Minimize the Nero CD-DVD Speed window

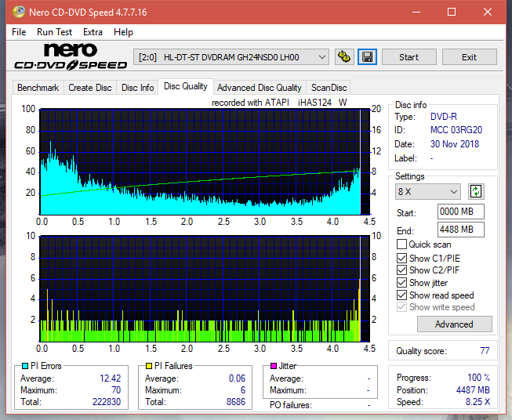tap(416, 12)
